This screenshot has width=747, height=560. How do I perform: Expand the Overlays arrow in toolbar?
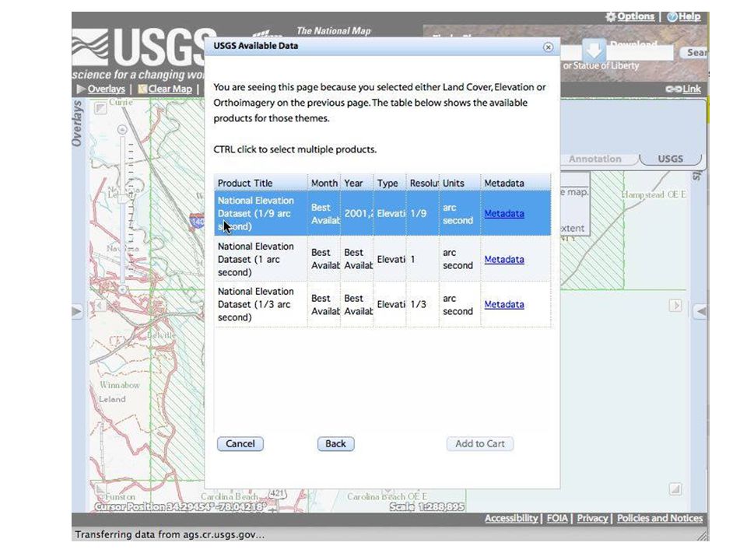(81, 89)
